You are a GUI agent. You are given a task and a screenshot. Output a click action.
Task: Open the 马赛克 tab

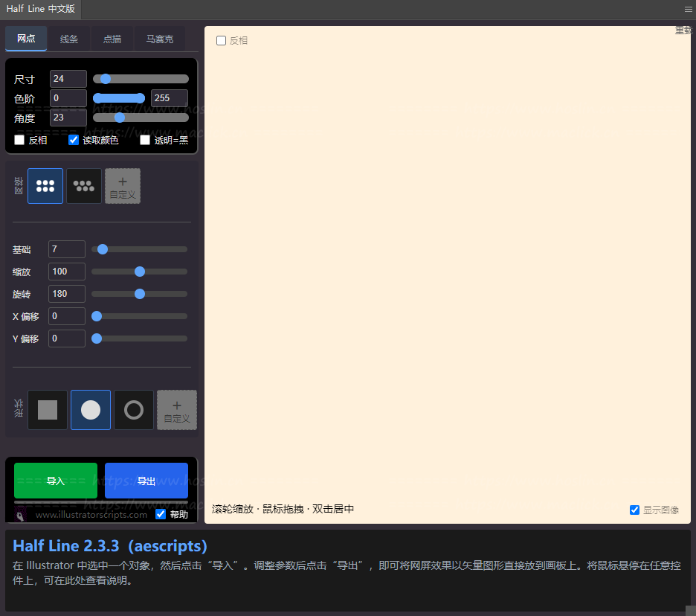pos(160,39)
